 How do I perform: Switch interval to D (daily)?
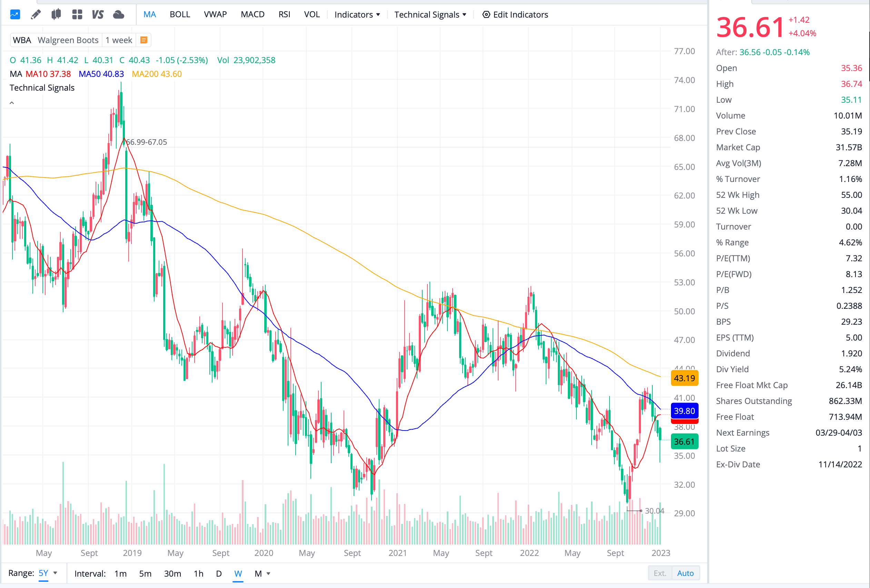click(219, 574)
